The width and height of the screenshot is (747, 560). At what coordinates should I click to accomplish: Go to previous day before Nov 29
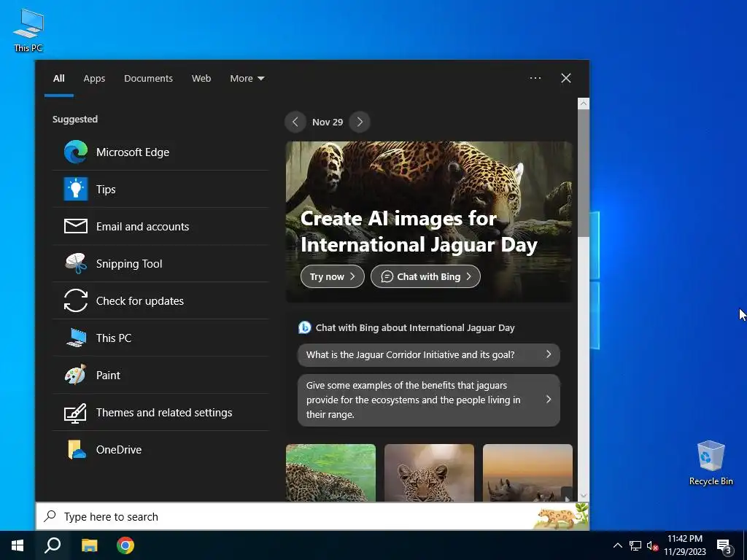click(295, 122)
